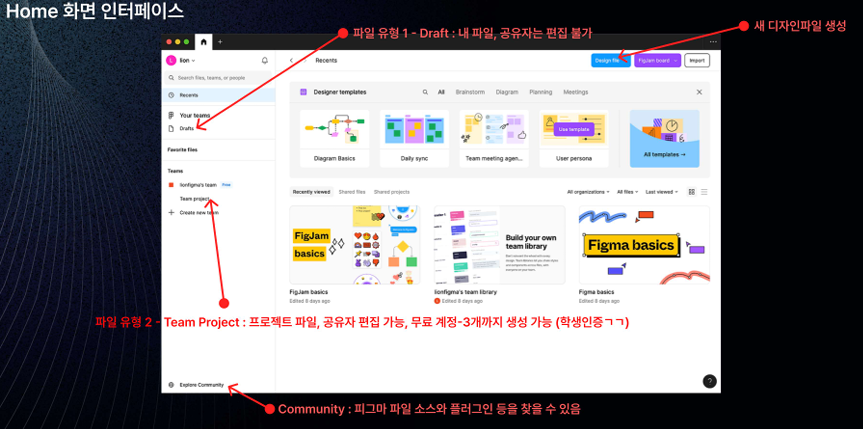Viewport: 863px width, 429px height.
Task: Click the Designer templates purple icon
Action: (303, 92)
